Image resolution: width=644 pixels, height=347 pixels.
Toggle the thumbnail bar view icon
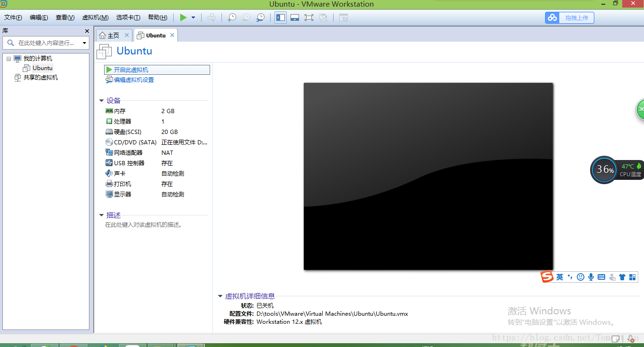point(295,18)
